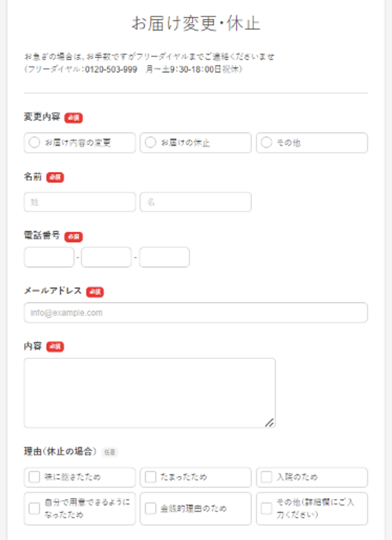Click the 必須 badge beside メールアドレス
This screenshot has height=540, width=392.
point(95,292)
